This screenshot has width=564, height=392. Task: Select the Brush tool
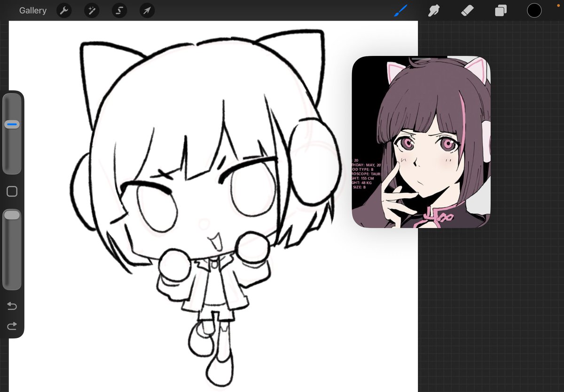[401, 10]
